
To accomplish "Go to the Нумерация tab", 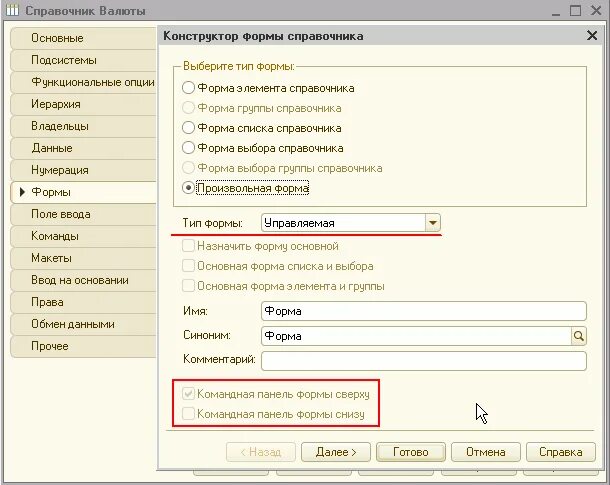I will click(x=83, y=170).
